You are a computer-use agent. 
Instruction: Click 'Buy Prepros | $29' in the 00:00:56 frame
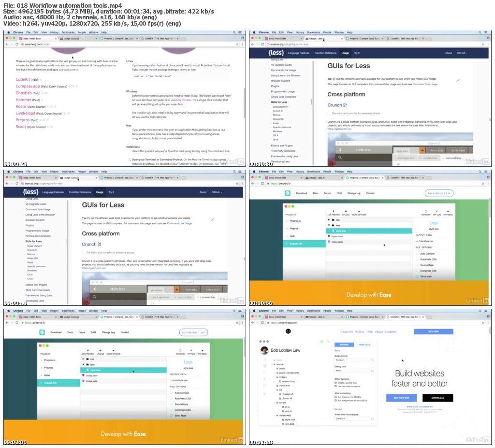pos(439,193)
